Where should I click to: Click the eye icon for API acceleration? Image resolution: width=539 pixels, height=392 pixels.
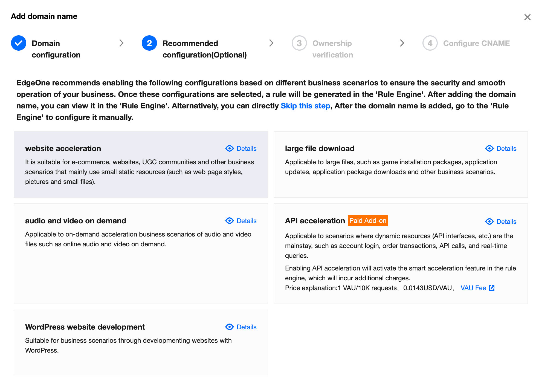tap(489, 221)
